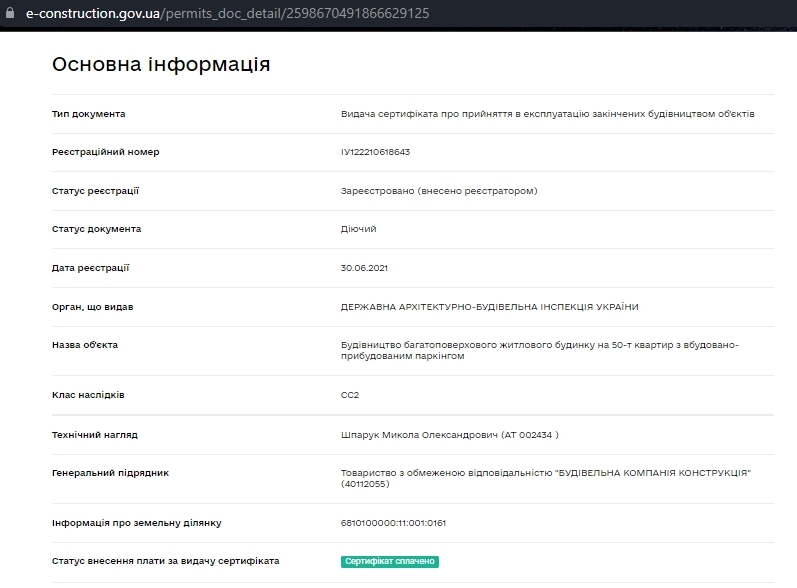Image resolution: width=797 pixels, height=588 pixels.
Task: Click the document status value 'Діючий'
Action: click(358, 229)
